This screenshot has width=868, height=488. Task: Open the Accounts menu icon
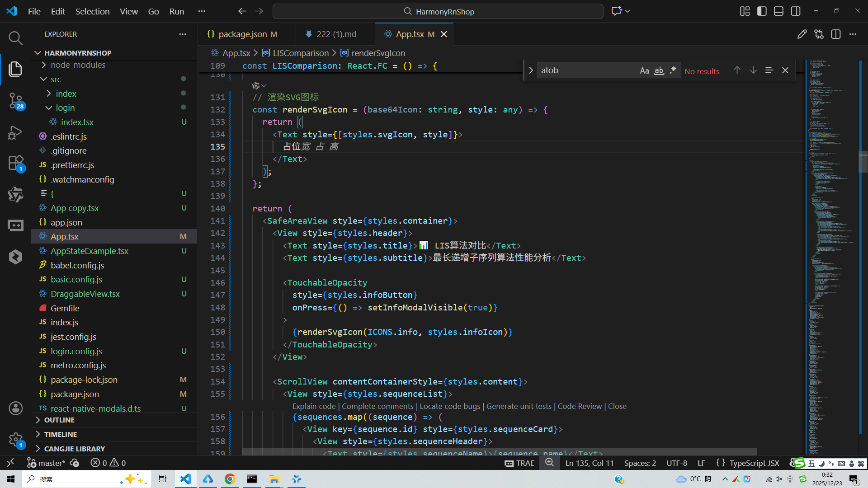coord(15,408)
